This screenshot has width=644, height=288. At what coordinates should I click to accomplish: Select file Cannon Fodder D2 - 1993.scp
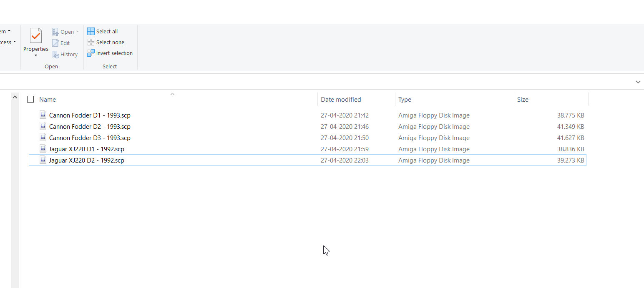(90, 127)
